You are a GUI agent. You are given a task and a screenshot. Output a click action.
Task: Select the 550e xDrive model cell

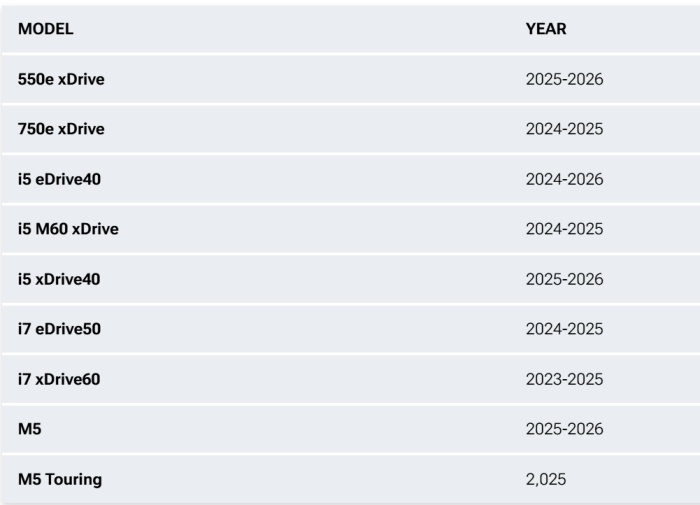61,79
